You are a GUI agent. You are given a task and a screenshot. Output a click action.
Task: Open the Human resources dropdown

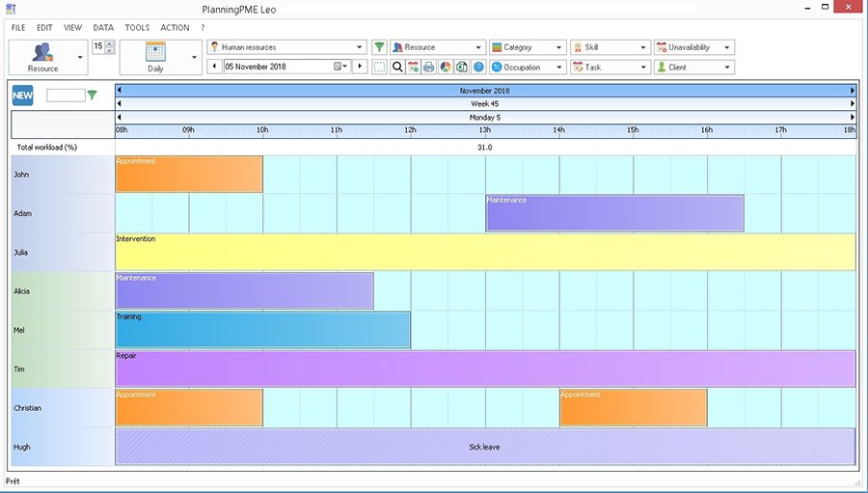point(286,47)
